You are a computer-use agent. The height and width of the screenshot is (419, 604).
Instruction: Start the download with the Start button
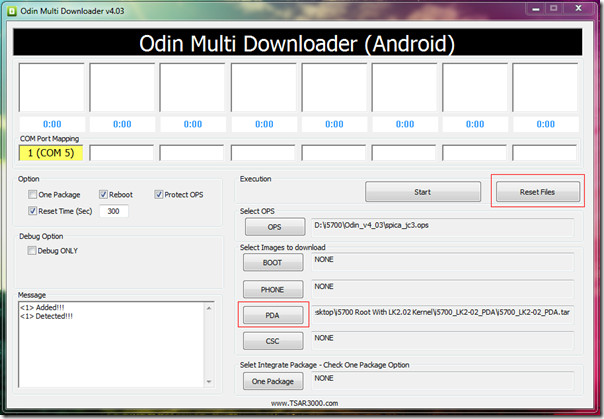coord(423,192)
